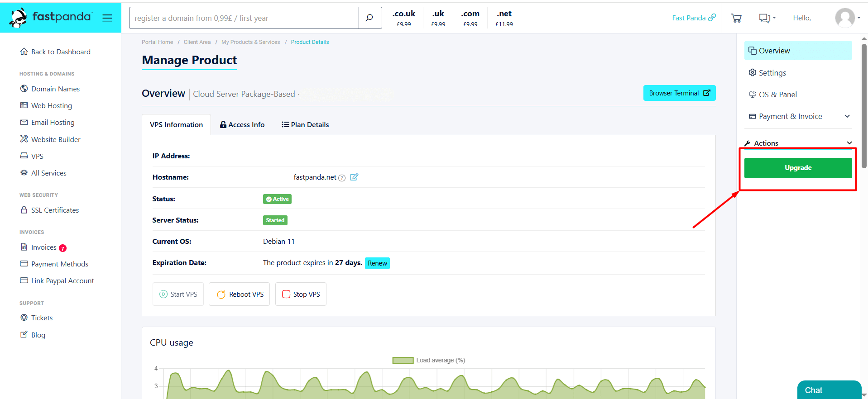868x399 pixels.
Task: Click the hostname help question icon
Action: (x=342, y=178)
